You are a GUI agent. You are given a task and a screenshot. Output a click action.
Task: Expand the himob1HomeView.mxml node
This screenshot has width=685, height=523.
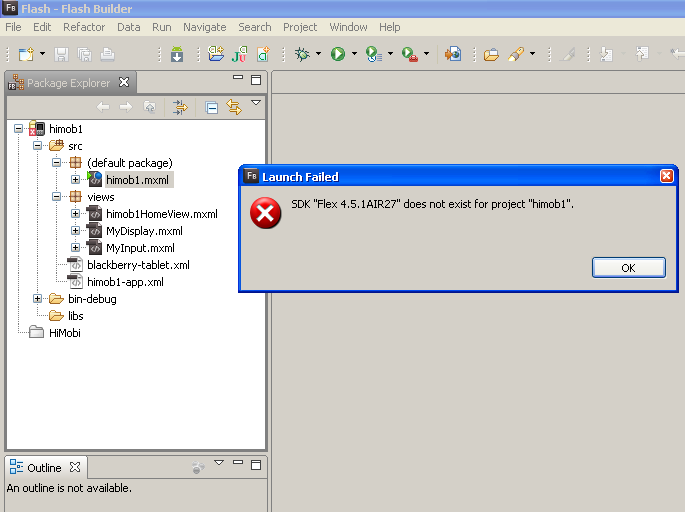[x=75, y=214]
